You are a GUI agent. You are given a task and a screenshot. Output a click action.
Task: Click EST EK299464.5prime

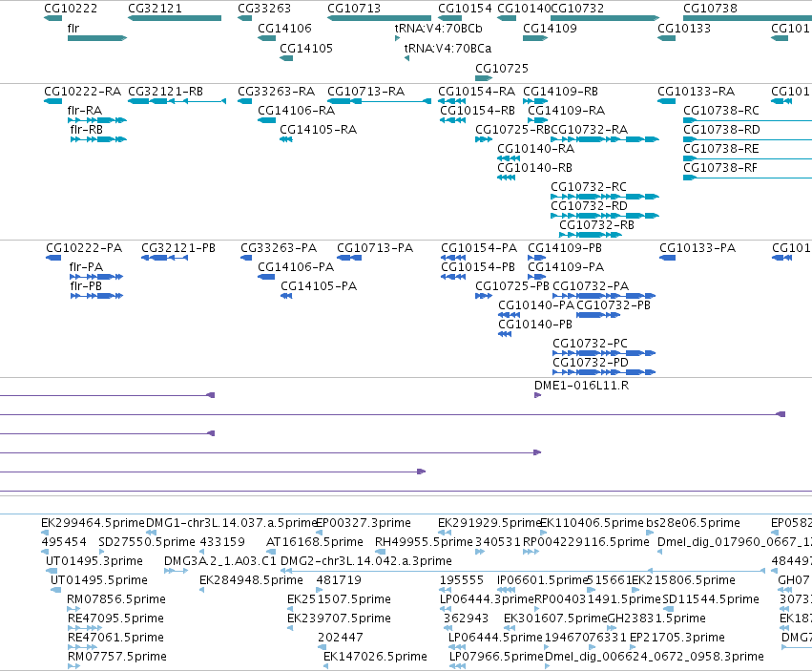point(94,523)
